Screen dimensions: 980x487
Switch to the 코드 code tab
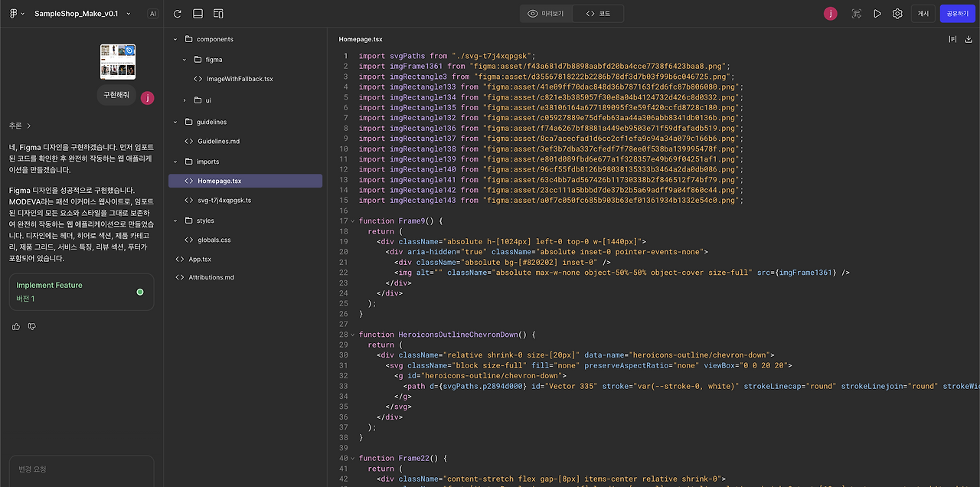coord(598,14)
